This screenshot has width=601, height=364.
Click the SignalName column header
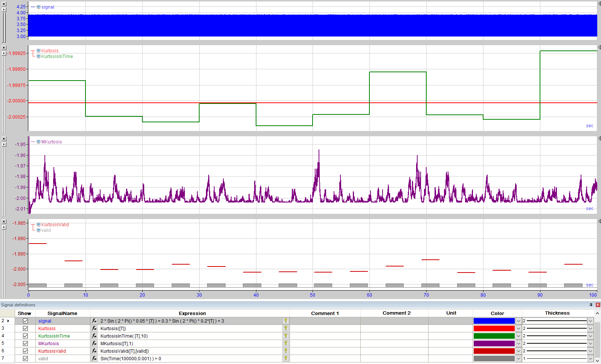point(63,313)
